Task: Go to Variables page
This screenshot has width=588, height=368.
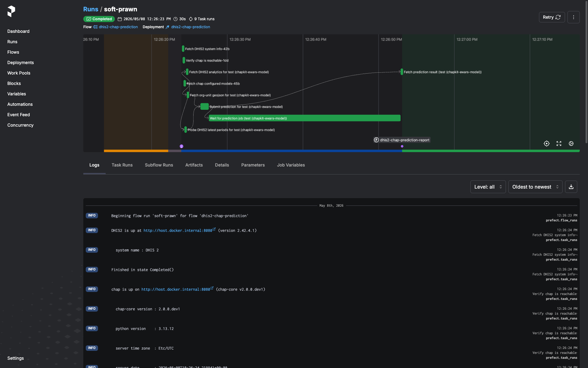Action: coord(17,94)
